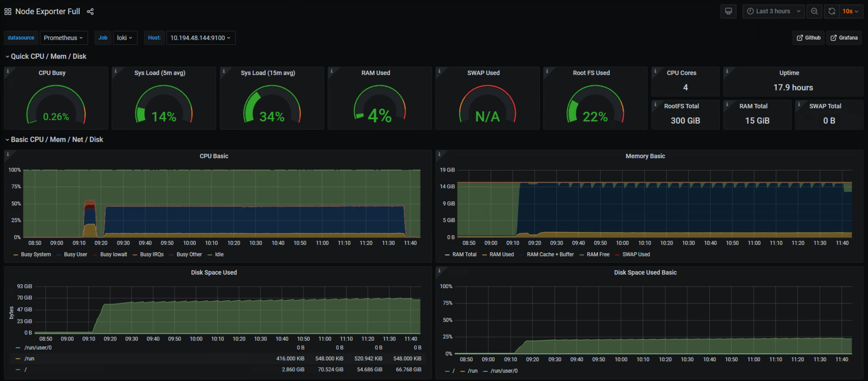Click the 66.768 GiB value in table
The height and width of the screenshot is (381, 868).
point(408,370)
